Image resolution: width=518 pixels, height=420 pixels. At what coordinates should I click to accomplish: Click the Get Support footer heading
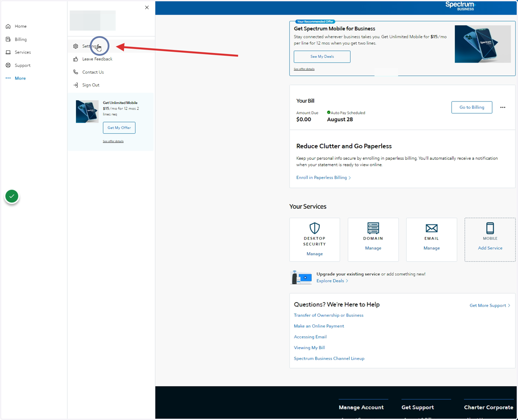[x=417, y=407]
